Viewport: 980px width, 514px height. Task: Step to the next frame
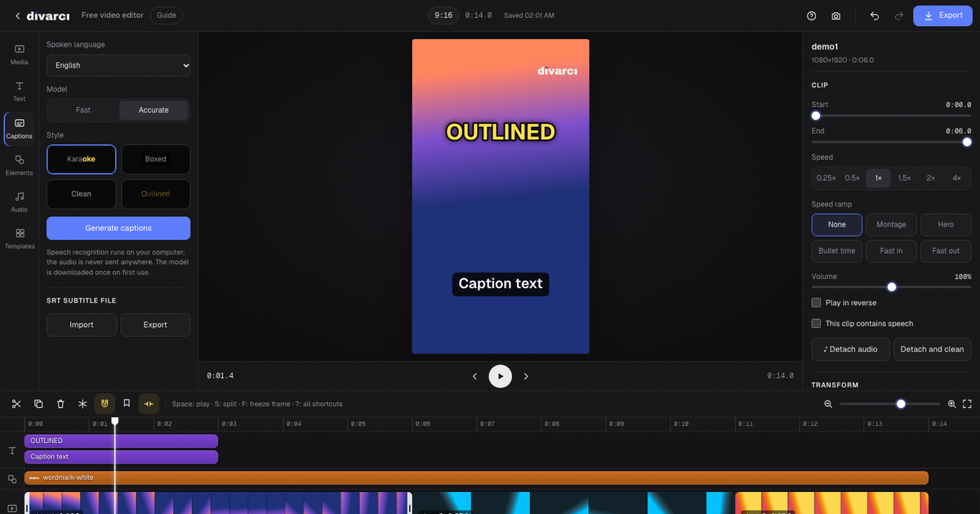pos(526,376)
